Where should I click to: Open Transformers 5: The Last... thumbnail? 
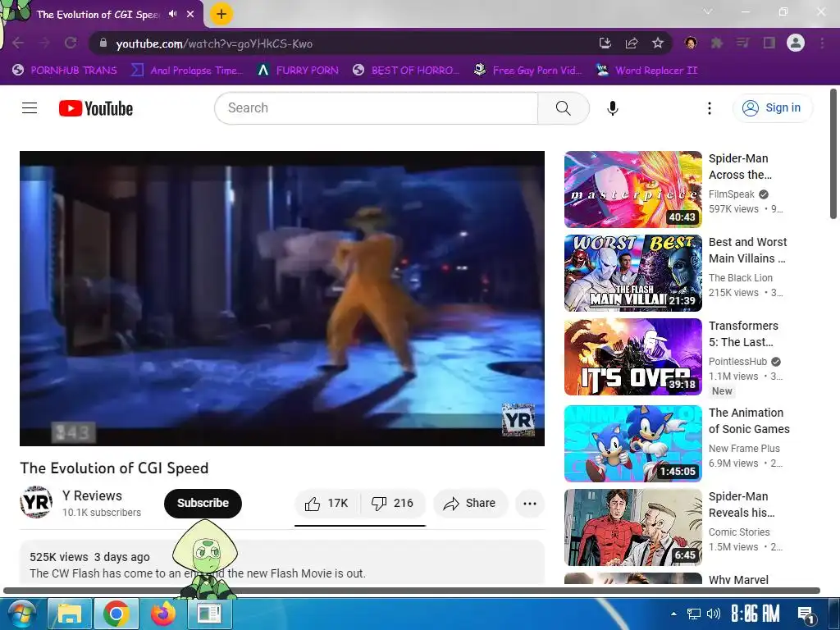click(632, 357)
